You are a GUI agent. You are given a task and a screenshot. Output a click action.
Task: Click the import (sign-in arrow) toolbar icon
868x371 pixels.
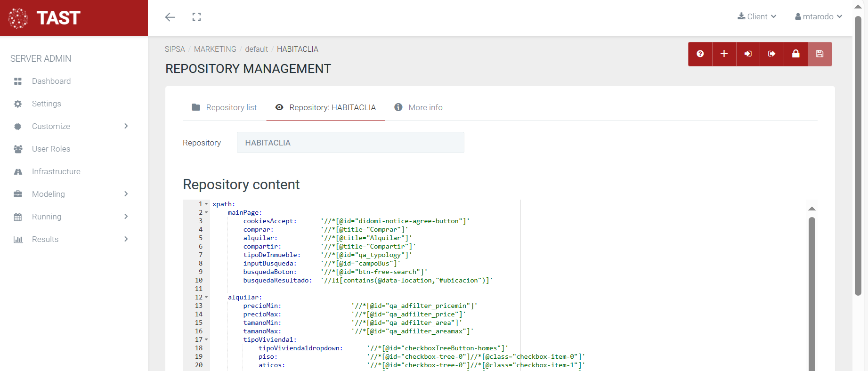[748, 54]
